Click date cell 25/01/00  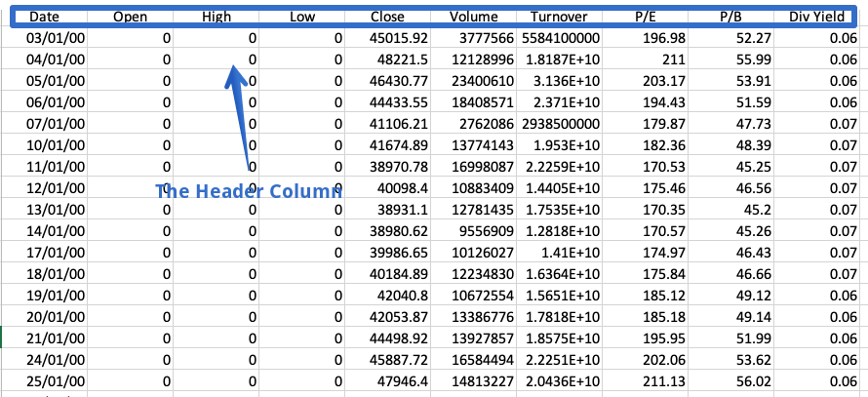tap(44, 381)
